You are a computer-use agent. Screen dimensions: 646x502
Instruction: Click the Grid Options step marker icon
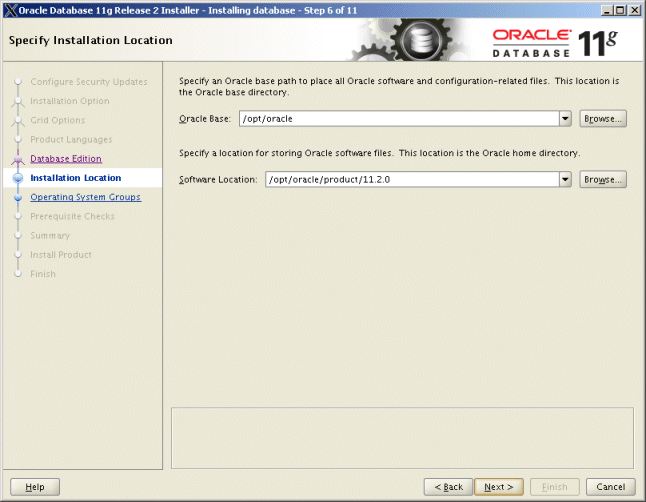pos(18,121)
